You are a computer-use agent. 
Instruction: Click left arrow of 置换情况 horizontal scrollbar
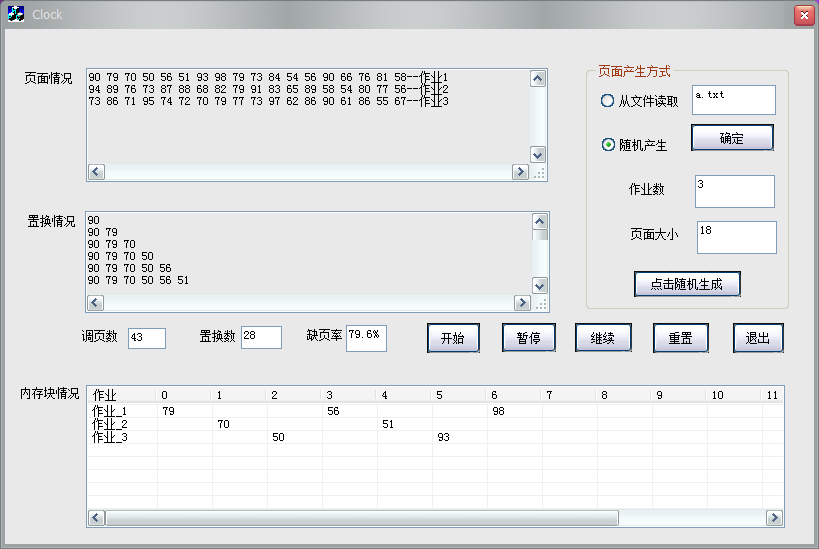[95, 303]
